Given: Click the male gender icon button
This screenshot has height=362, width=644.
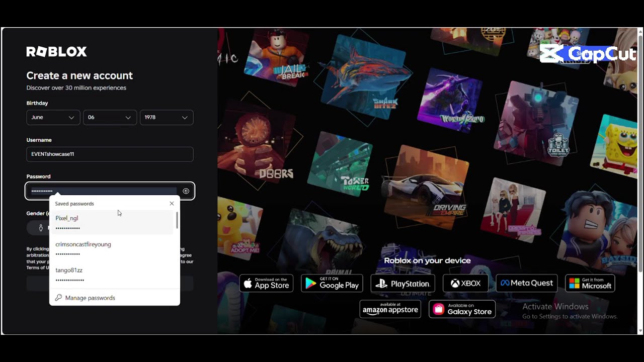Looking at the screenshot, I should pos(41,228).
